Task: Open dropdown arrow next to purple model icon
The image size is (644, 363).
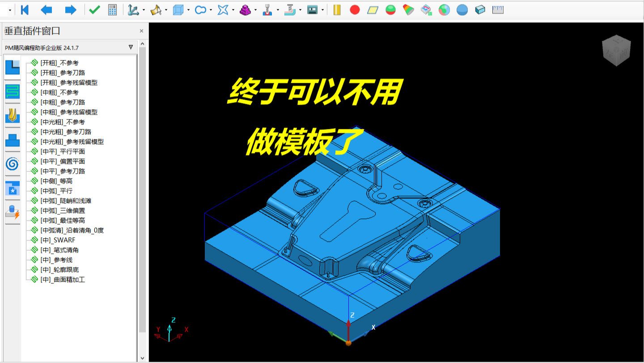Action: [x=255, y=10]
